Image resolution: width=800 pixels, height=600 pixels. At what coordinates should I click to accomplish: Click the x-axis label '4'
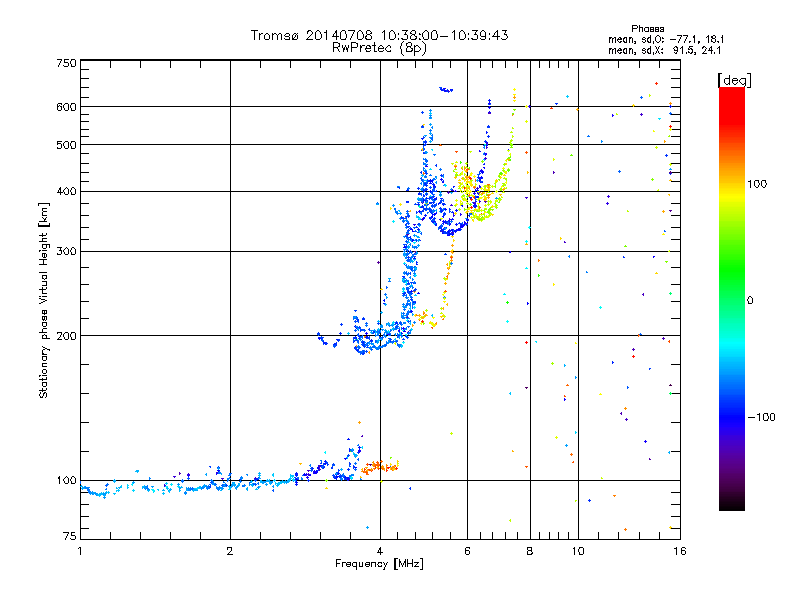click(380, 551)
